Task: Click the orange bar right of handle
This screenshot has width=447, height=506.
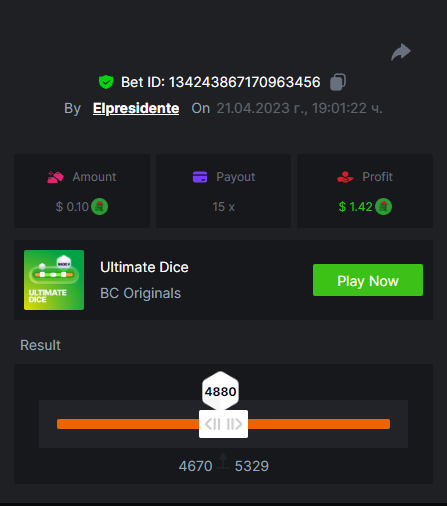Action: 319,424
